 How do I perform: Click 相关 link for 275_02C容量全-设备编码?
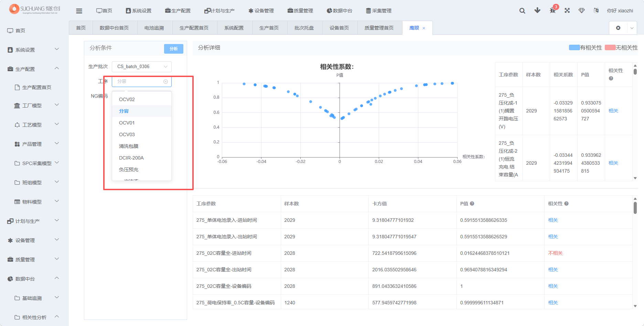(x=553, y=286)
